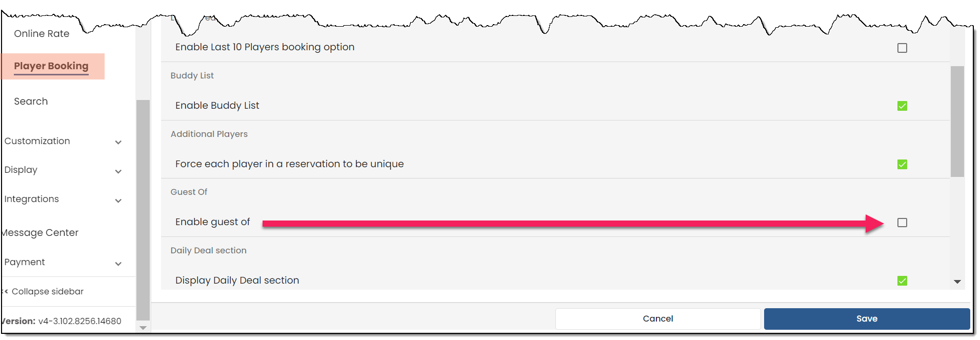Expand the Display section chevron
This screenshot has height=340, width=980.
pos(118,171)
